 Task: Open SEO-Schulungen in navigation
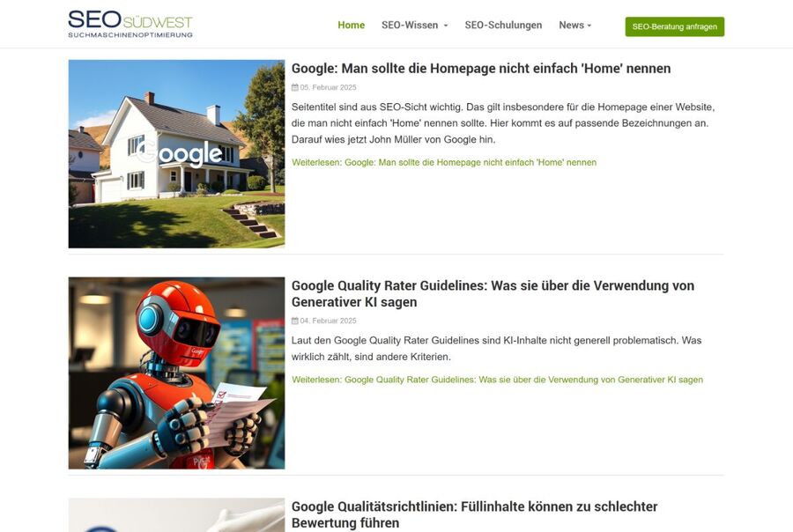tap(503, 25)
